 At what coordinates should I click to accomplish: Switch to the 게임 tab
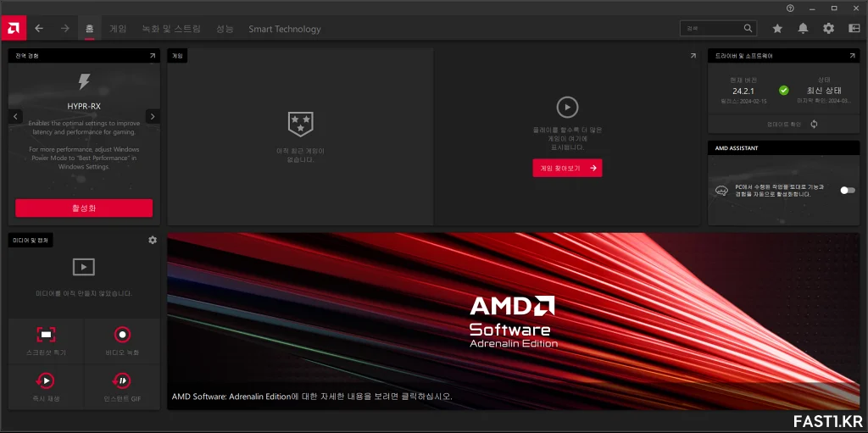point(118,29)
